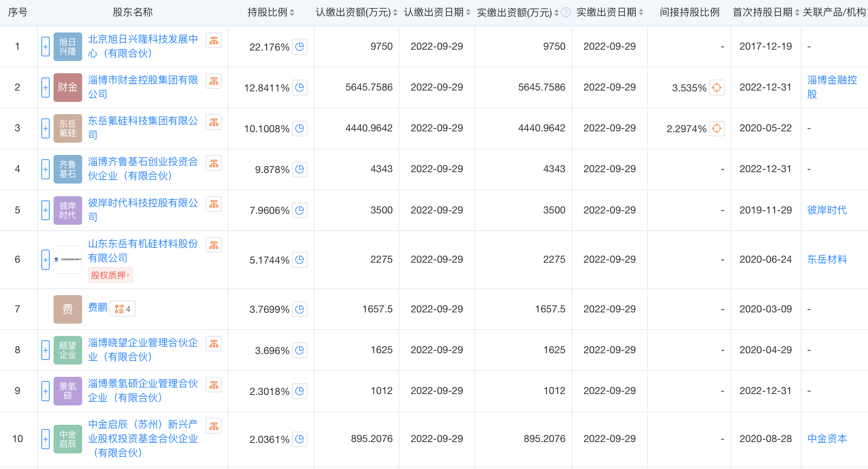
Task: Click pie chart icon next to 22.176%
Action: 300,47
